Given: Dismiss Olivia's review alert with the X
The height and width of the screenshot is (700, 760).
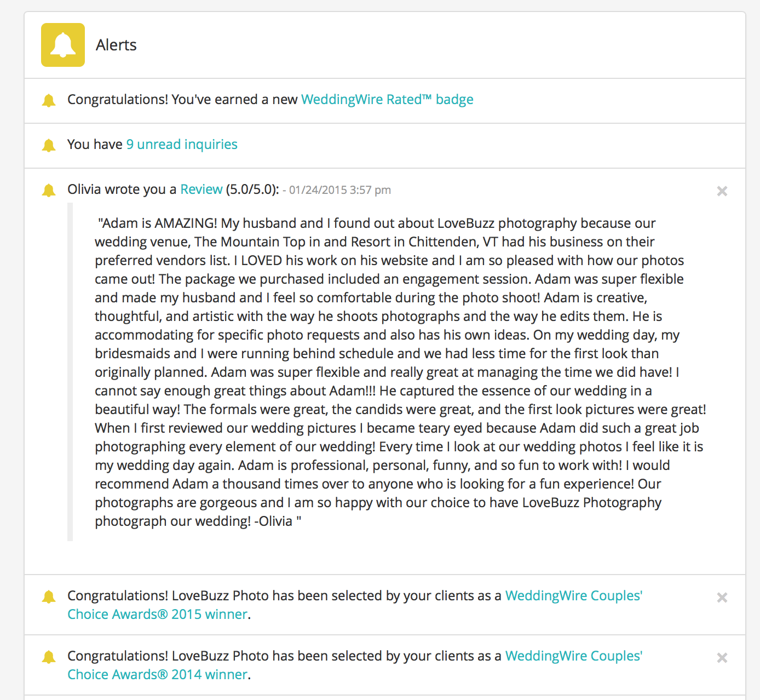Looking at the screenshot, I should (722, 191).
